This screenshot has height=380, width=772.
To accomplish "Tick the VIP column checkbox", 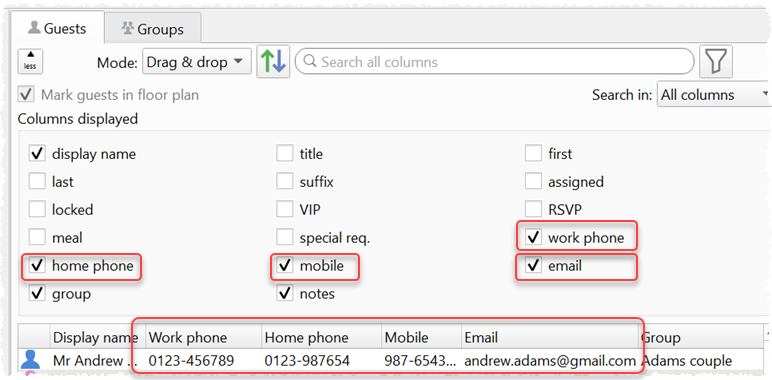I will [284, 210].
